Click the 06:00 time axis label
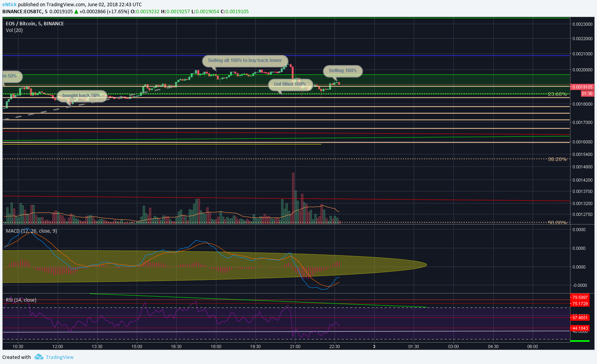This screenshot has width=597, height=364. (x=533, y=346)
